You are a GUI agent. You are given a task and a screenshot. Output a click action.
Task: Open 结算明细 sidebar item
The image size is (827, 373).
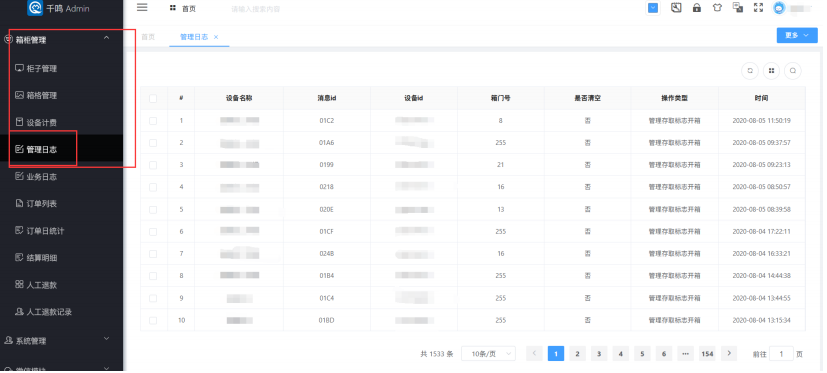click(x=62, y=258)
